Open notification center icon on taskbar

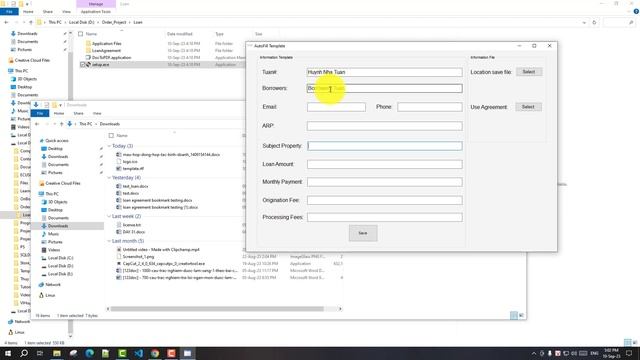point(629,353)
